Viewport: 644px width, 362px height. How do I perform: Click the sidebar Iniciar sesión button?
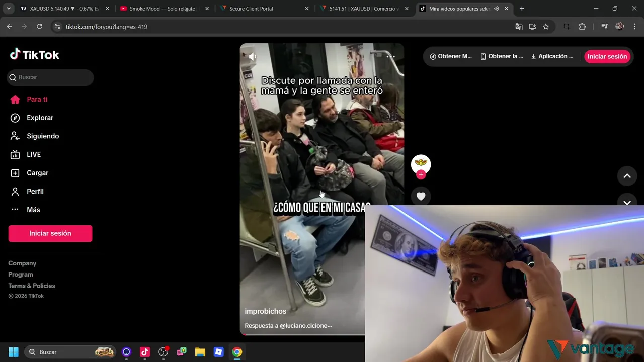point(50,233)
